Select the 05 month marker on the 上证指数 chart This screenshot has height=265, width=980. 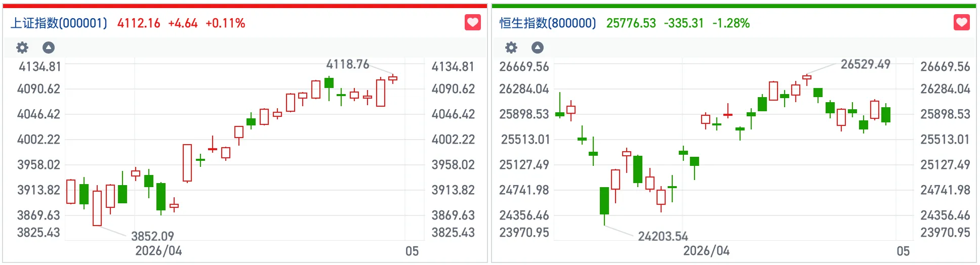click(412, 251)
